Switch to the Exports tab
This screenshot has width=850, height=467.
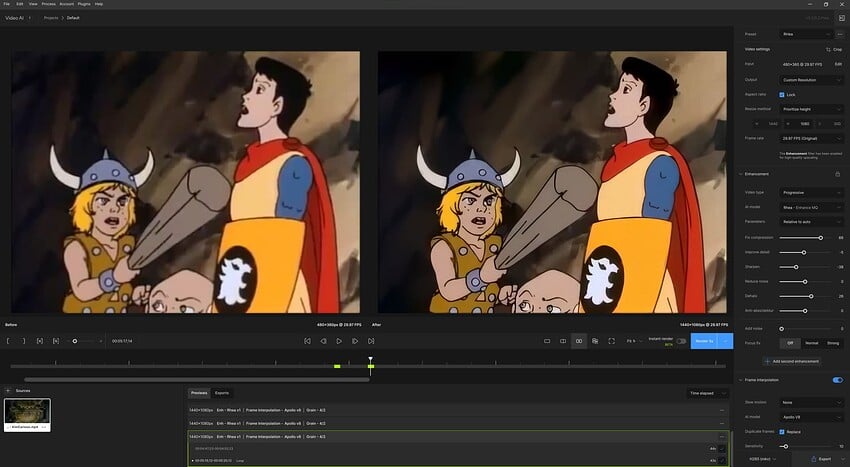222,393
